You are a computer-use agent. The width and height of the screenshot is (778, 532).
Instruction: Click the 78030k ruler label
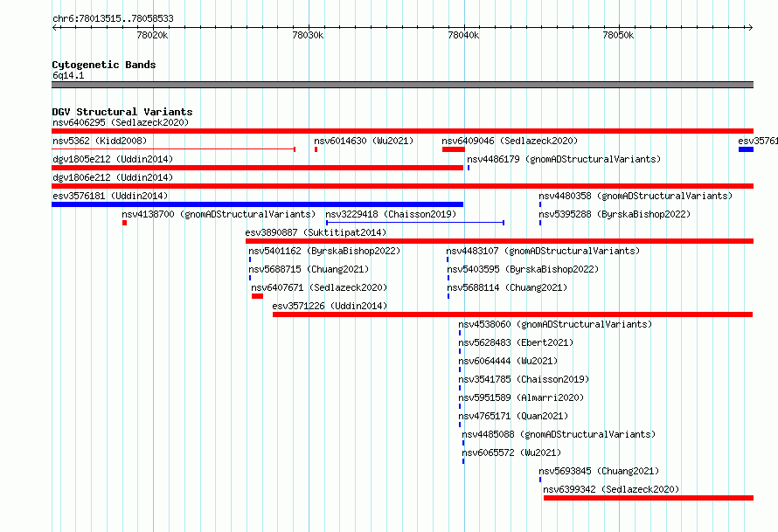coord(308,35)
